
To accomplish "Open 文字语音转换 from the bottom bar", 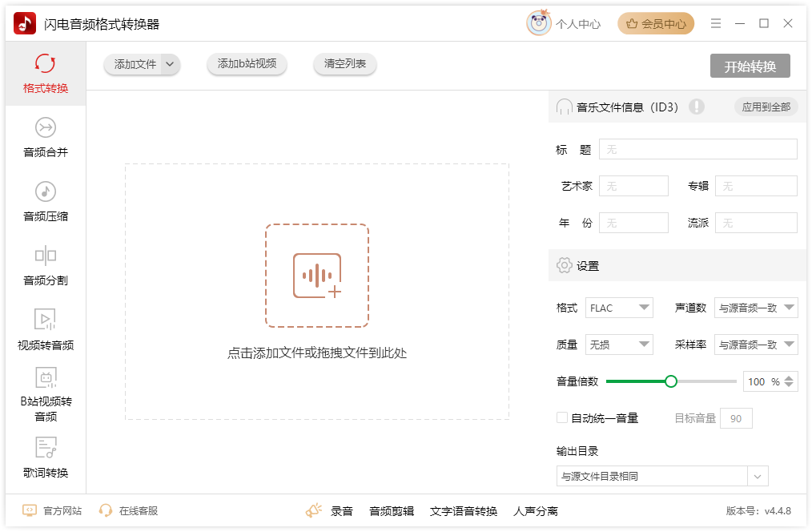I will (464, 511).
